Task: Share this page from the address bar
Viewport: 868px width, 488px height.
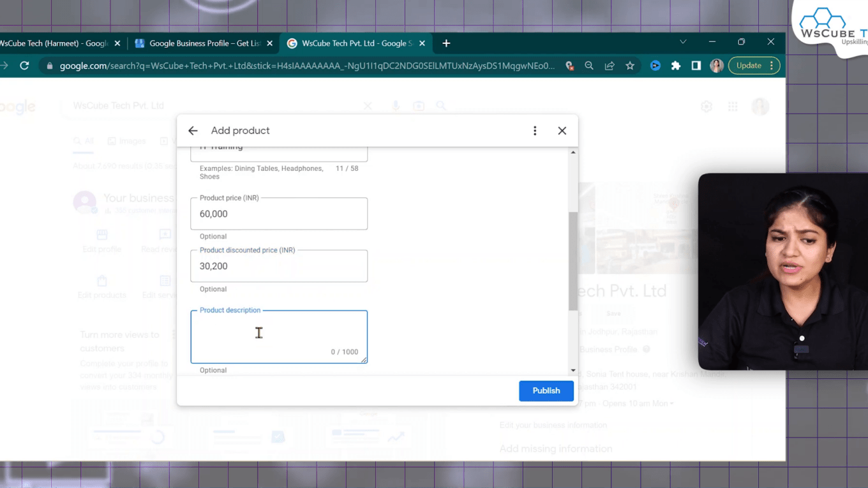Action: 610,66
